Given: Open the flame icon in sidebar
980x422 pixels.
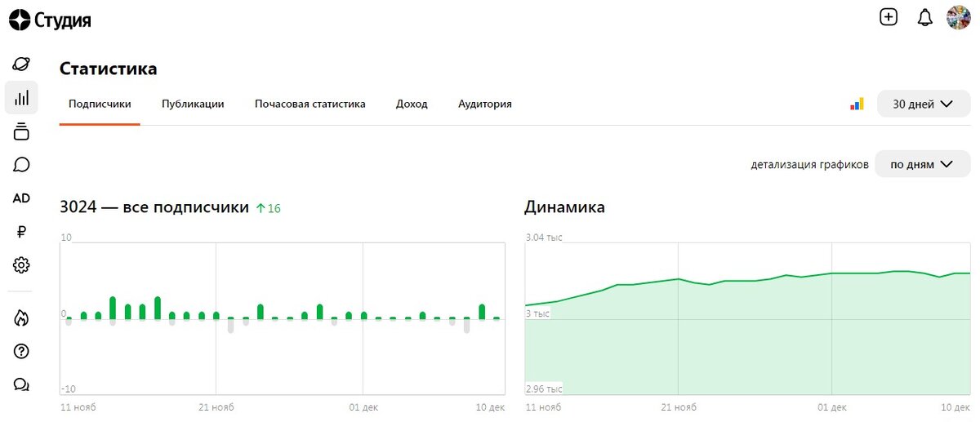Looking at the screenshot, I should (x=21, y=318).
